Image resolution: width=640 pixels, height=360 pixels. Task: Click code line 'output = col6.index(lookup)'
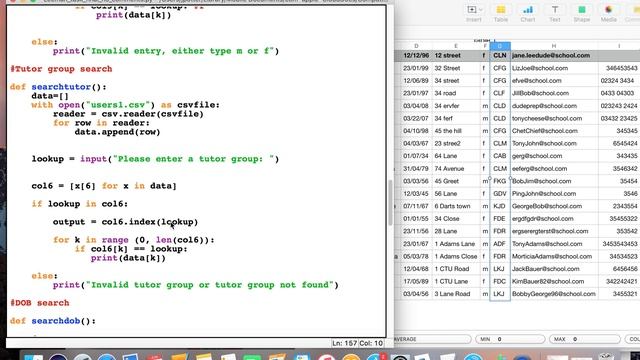[x=125, y=222]
